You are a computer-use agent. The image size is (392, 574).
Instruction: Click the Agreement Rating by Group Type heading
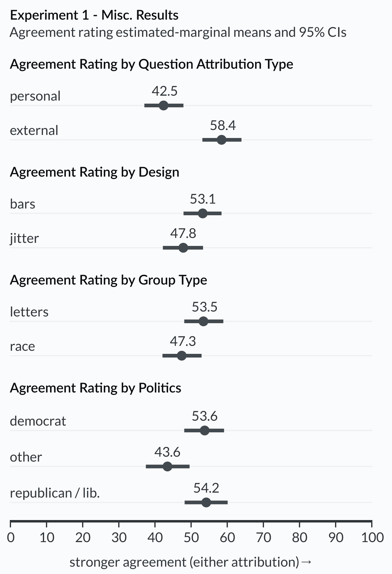pos(108,280)
